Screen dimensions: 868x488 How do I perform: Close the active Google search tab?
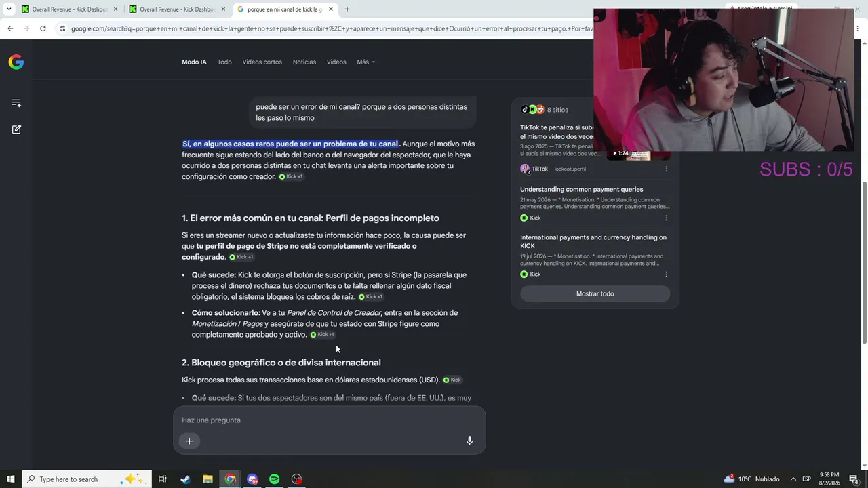point(331,9)
